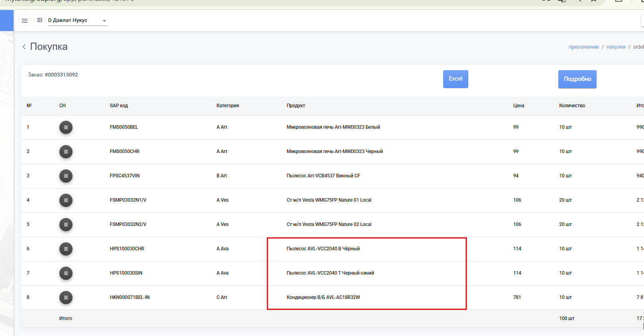This screenshot has height=336, width=644.
Task: Click SAP code FMS0050BEL
Action: click(x=124, y=127)
